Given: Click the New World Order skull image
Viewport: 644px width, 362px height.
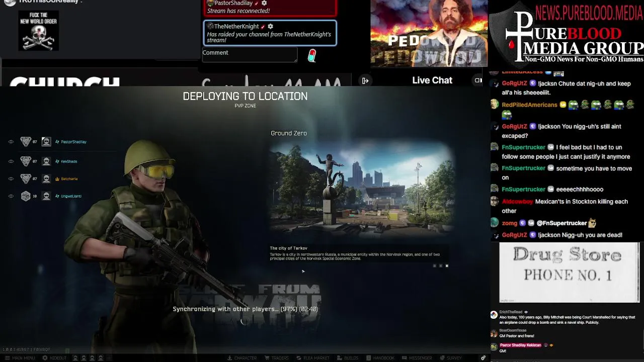Looking at the screenshot, I should [x=39, y=32].
